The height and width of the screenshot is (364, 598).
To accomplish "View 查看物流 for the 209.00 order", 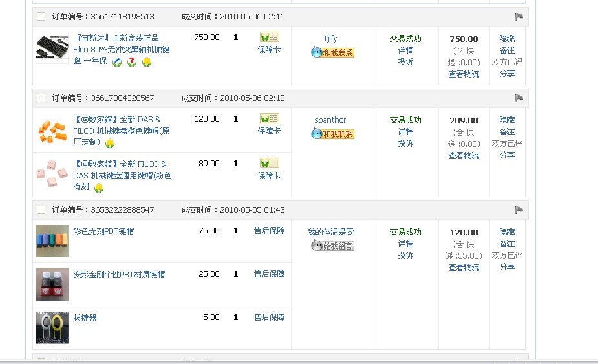I will [464, 156].
